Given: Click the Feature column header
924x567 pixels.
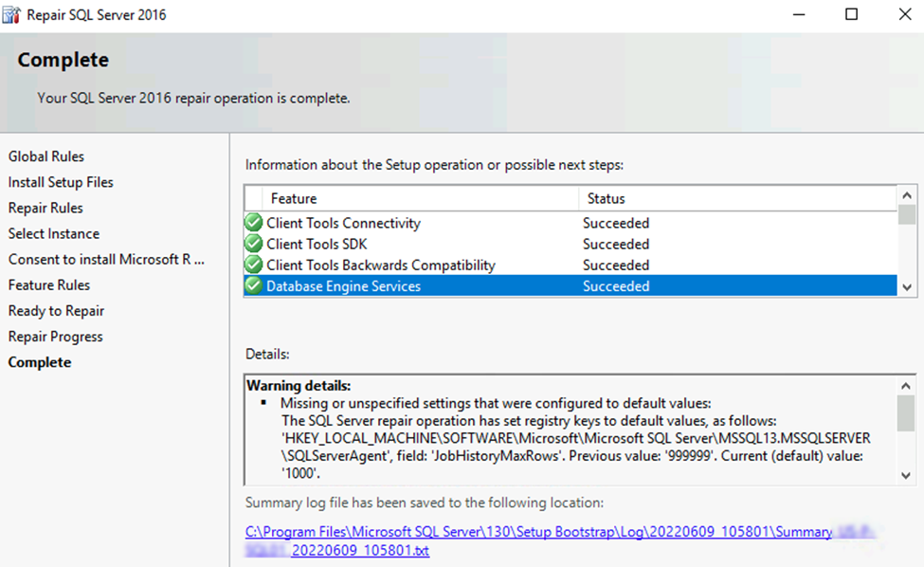Looking at the screenshot, I should [421, 198].
